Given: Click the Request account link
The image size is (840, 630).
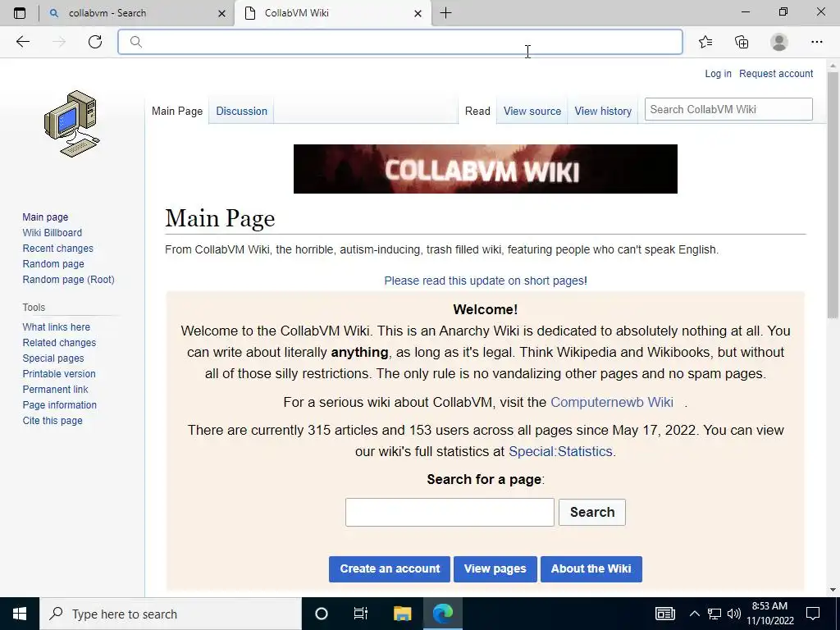Looking at the screenshot, I should [x=776, y=73].
